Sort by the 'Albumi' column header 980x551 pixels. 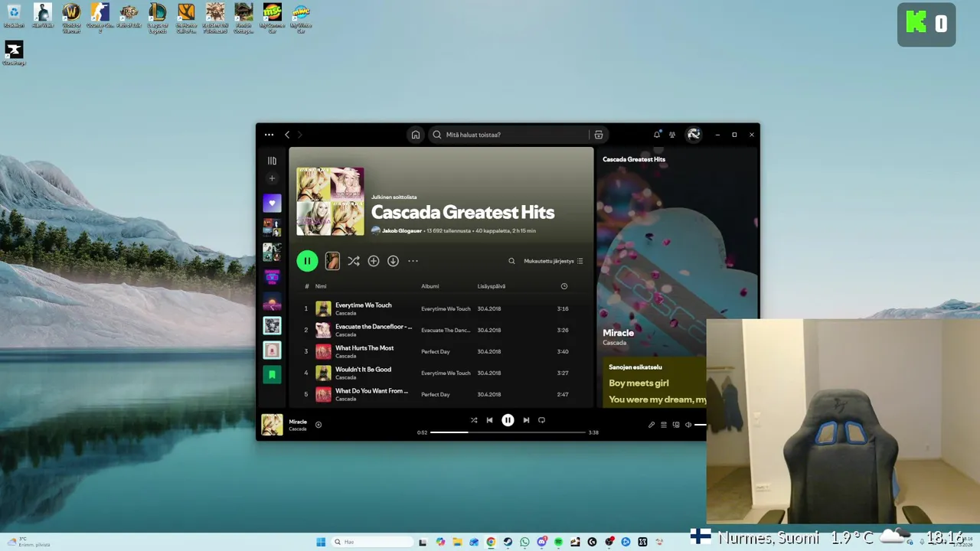[430, 286]
